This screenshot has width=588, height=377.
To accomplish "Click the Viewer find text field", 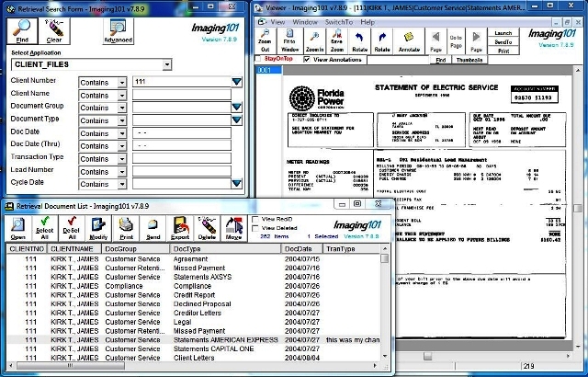I will pyautogui.click(x=398, y=60).
